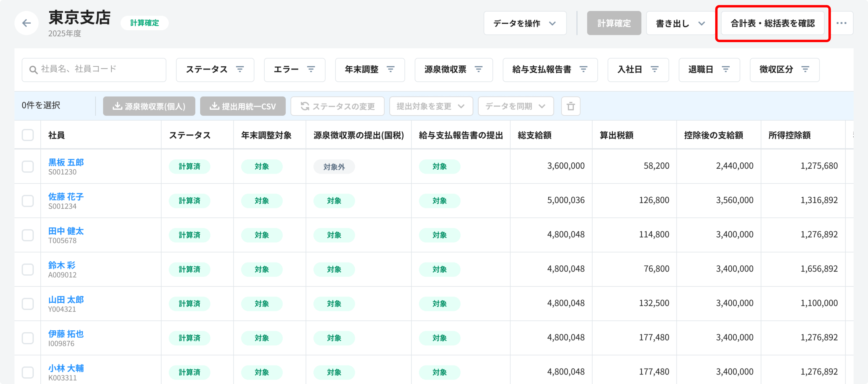Open the 年末調整 filter

[370, 70]
